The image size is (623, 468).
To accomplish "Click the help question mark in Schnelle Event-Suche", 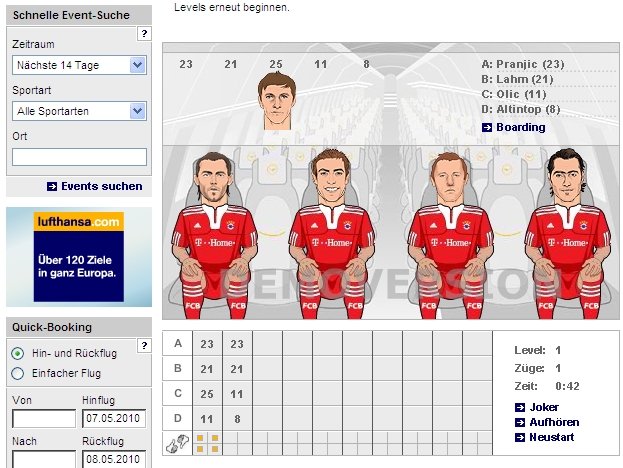I will [x=144, y=34].
